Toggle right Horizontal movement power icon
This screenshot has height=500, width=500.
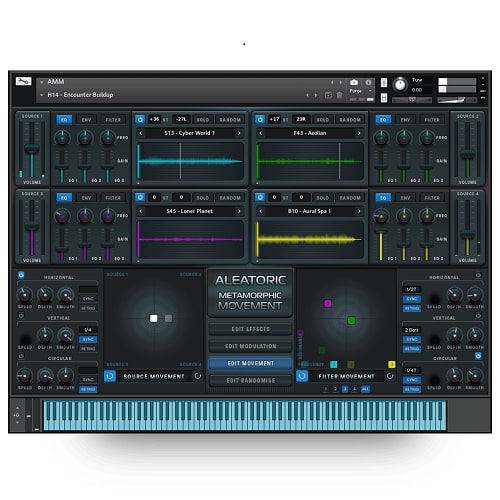tap(478, 275)
